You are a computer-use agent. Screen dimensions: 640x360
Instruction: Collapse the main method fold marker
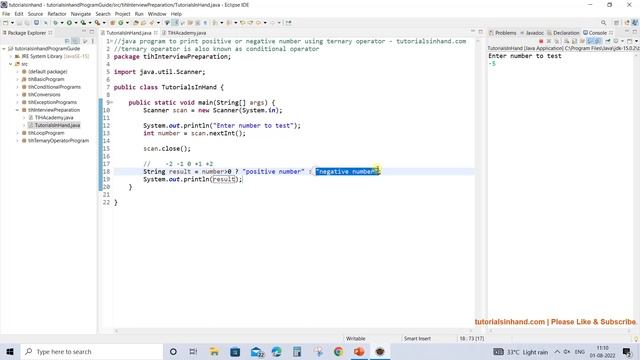(x=111, y=102)
